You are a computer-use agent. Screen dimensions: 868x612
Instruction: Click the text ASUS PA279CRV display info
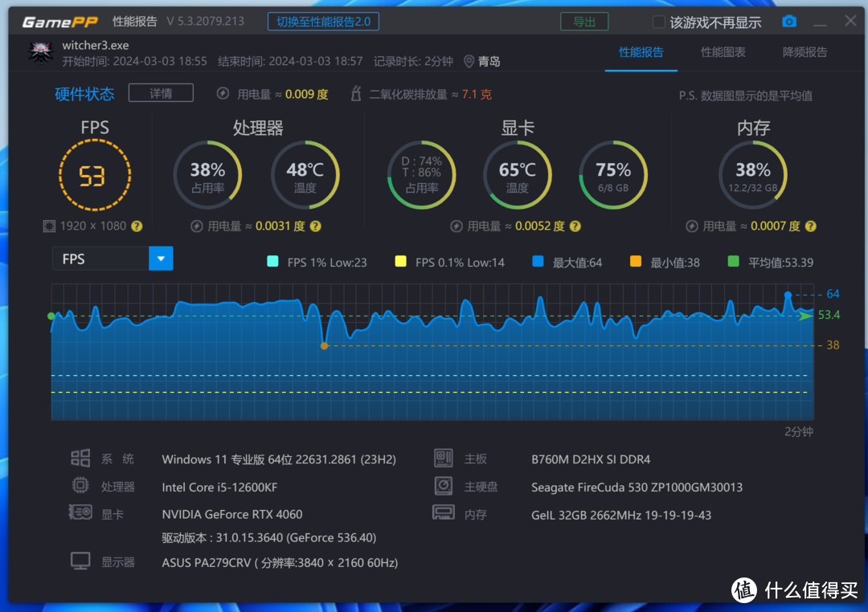click(280, 563)
